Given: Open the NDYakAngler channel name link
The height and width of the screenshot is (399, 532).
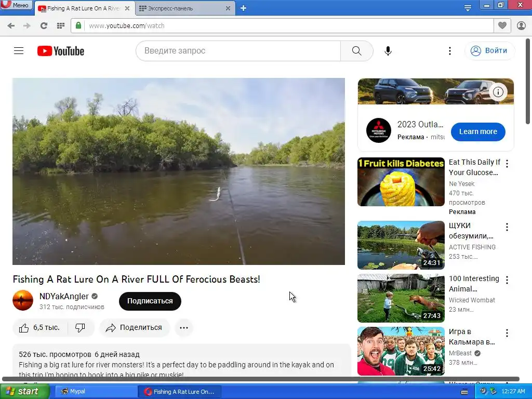Looking at the screenshot, I should click(x=64, y=296).
